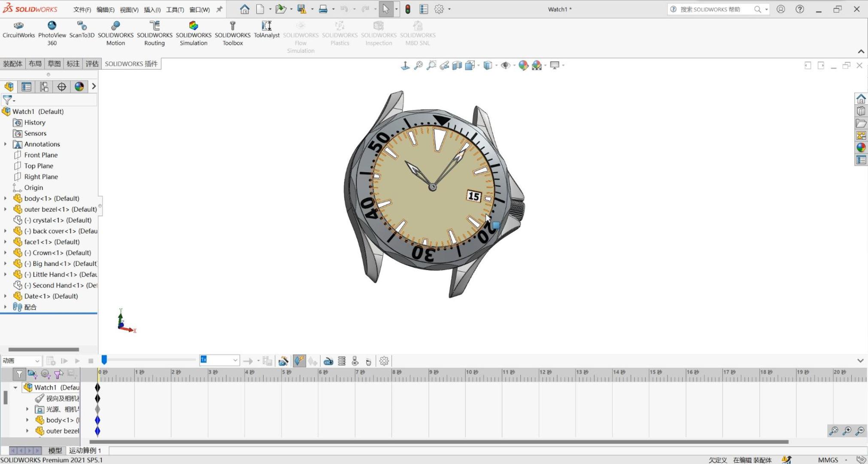Open the Appearances tab in the right task pane

(x=861, y=148)
